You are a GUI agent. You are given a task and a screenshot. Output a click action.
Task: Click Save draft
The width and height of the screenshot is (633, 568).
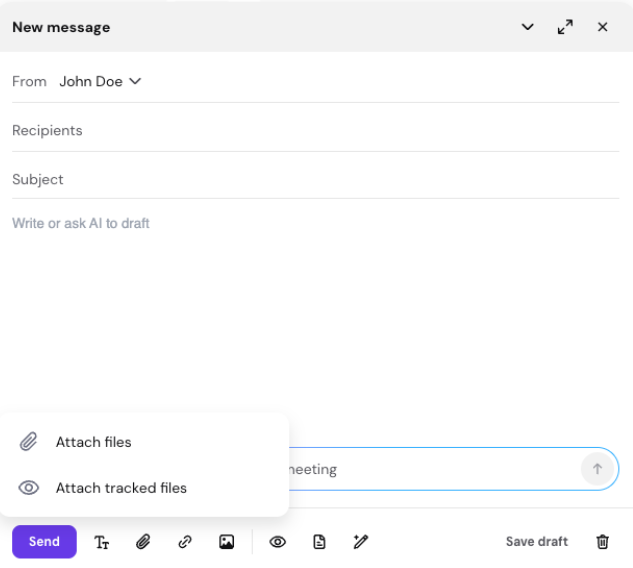click(536, 542)
